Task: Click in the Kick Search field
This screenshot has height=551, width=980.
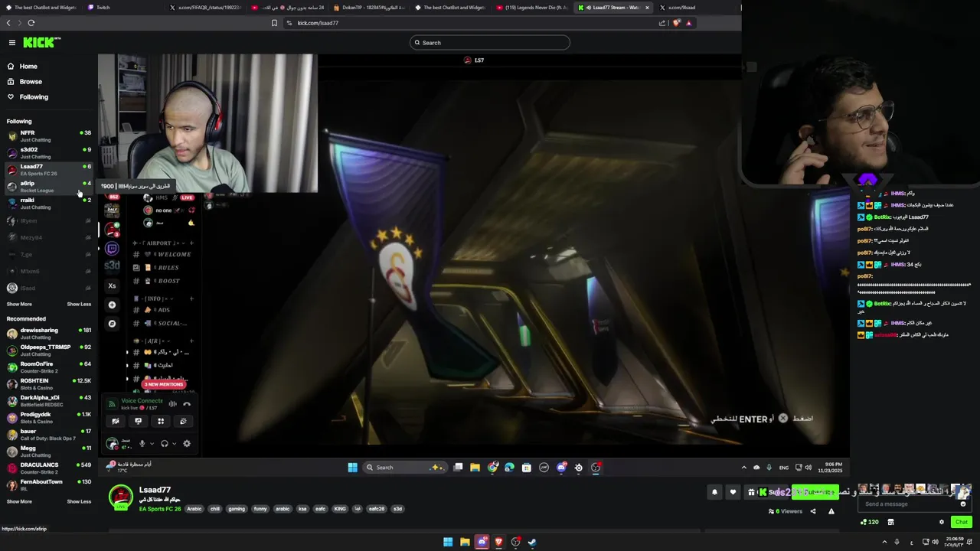Action: 490,43
